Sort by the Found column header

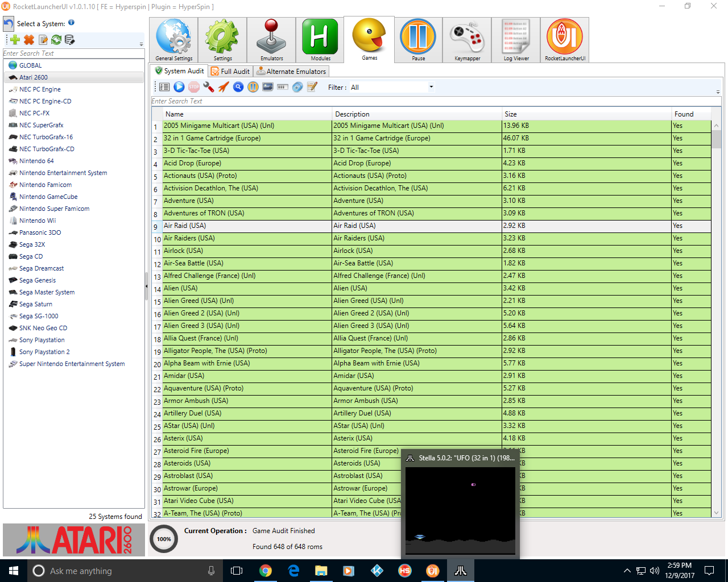coord(691,114)
